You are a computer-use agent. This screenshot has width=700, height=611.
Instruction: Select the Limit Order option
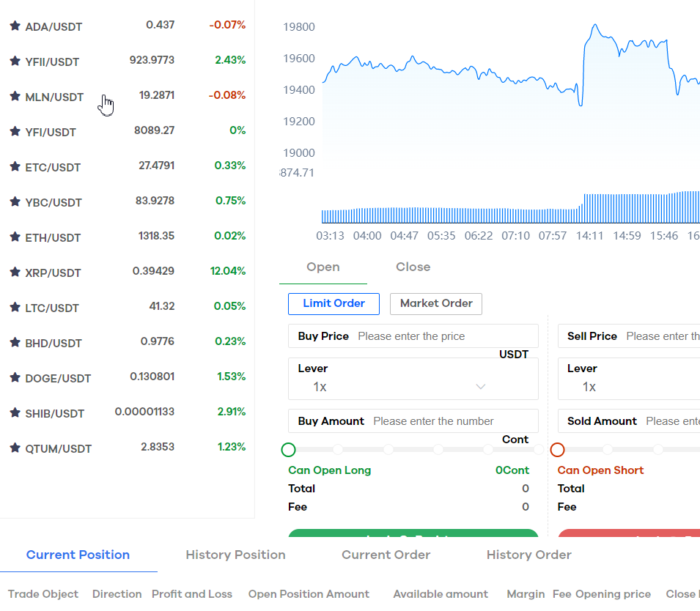[x=334, y=304]
